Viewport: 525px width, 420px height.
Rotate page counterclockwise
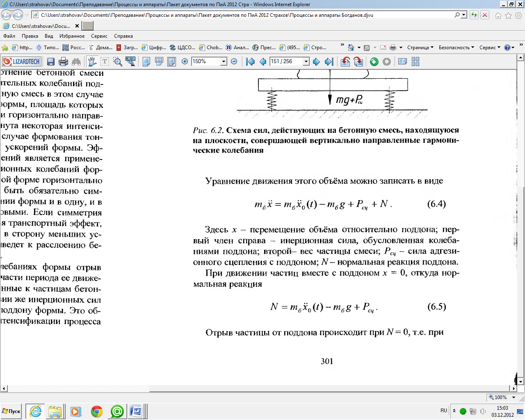(x=345, y=62)
